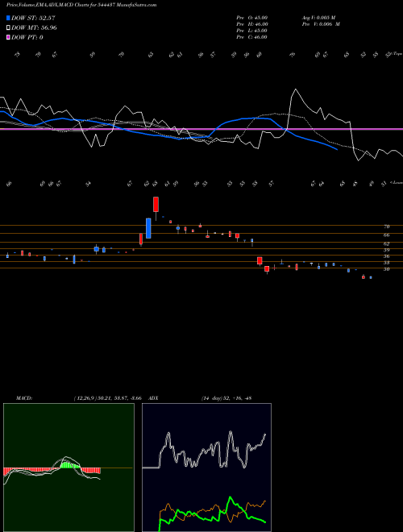Open the ADX indicator chart panel

(x=206, y=468)
